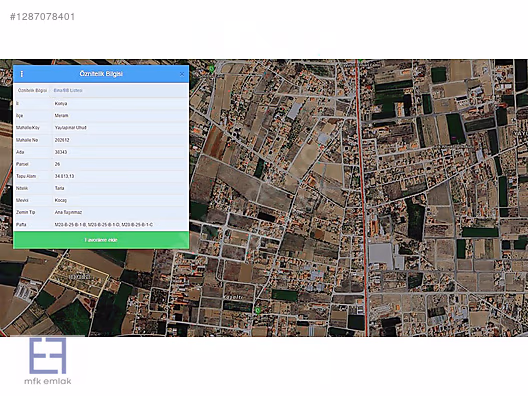
Task: Close the Öznitelik Bilgisi panel
Action: 182,74
